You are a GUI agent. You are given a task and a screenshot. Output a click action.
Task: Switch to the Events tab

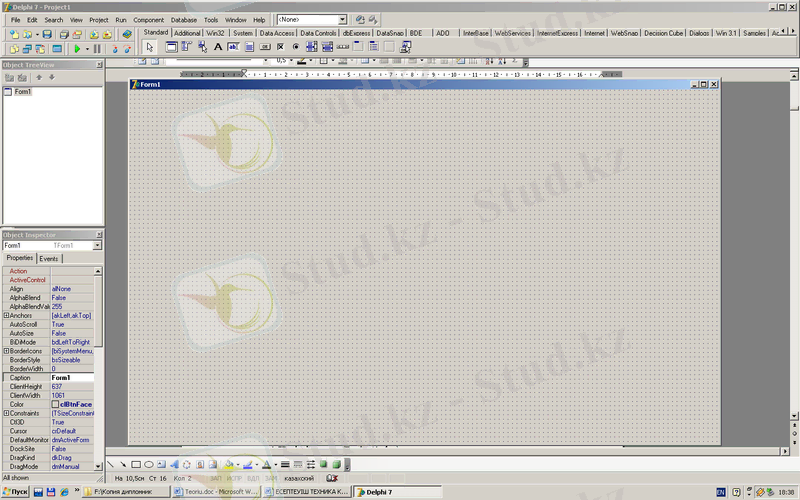(49, 258)
